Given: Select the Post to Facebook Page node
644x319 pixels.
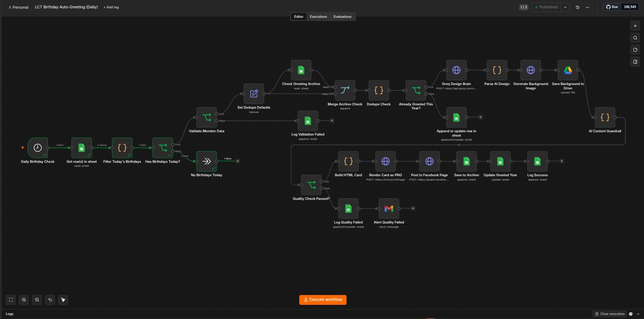Looking at the screenshot, I should pos(429,161).
